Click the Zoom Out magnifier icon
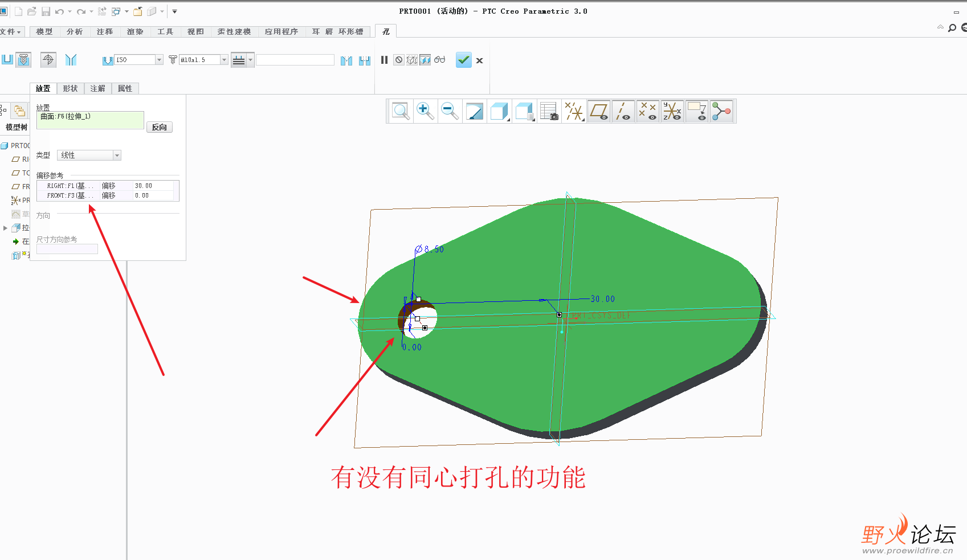Viewport: 967px width, 560px height. [x=450, y=111]
